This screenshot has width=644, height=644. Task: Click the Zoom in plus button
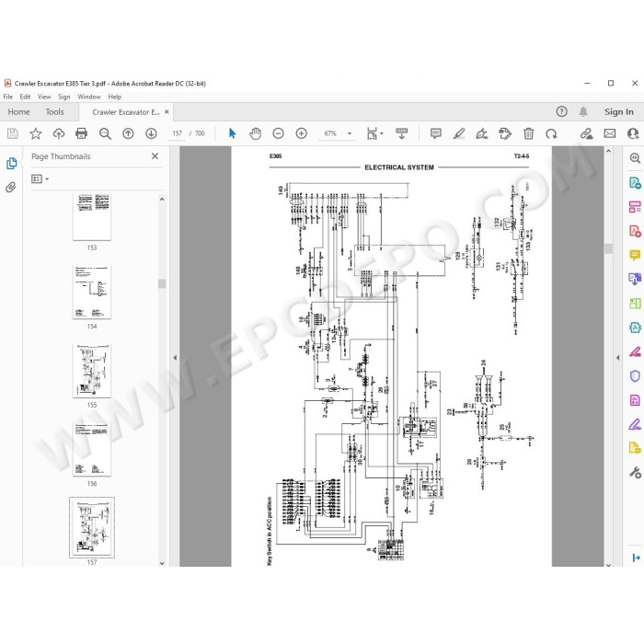(x=301, y=133)
